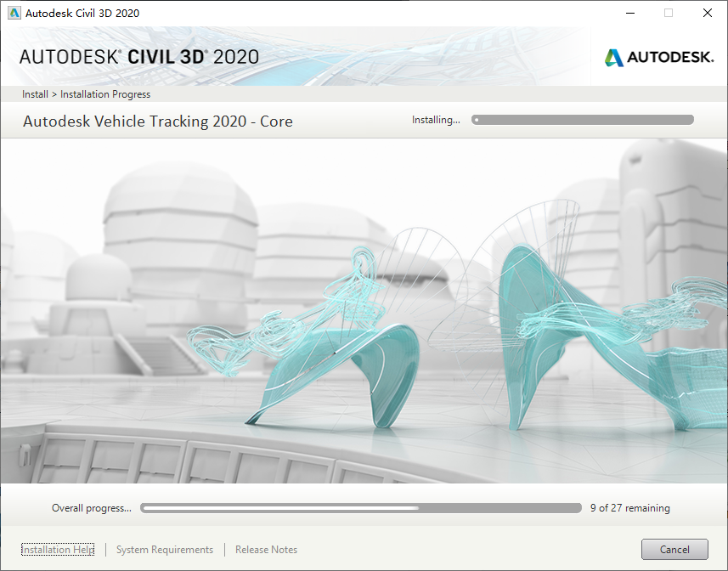Click the Overall progress bar
Screen dimensions: 728x571
pyautogui.click(x=360, y=508)
